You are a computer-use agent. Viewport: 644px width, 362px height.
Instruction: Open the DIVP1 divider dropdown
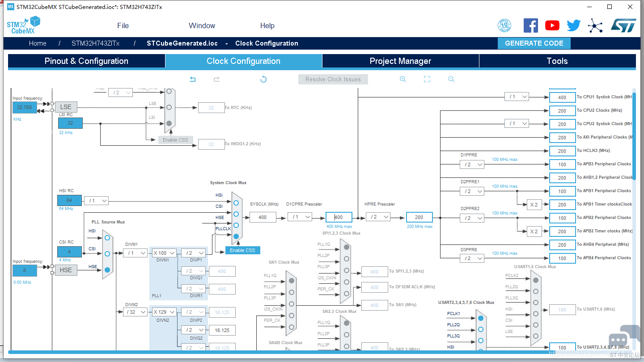(193, 253)
